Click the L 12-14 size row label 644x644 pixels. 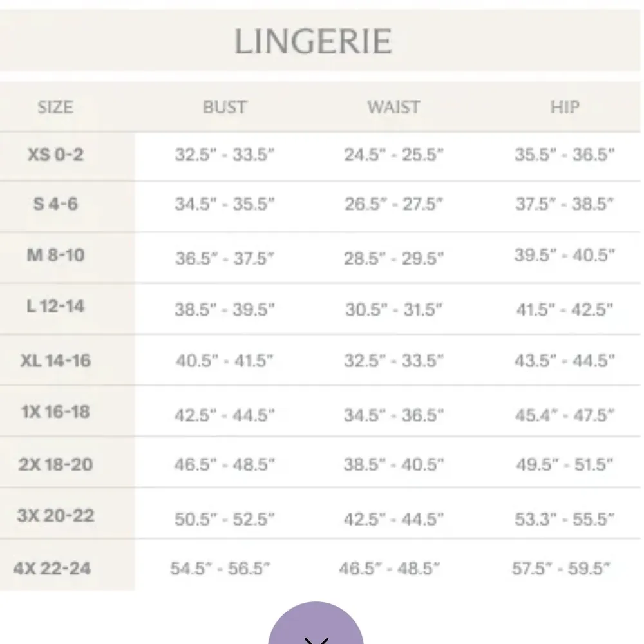[55, 307]
